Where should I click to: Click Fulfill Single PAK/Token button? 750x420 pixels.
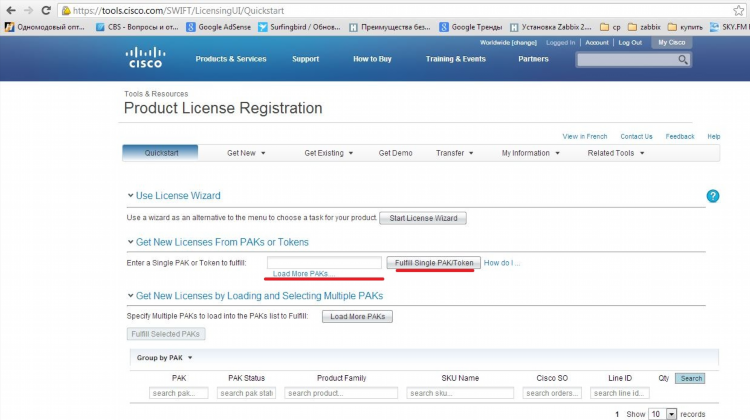[434, 263]
